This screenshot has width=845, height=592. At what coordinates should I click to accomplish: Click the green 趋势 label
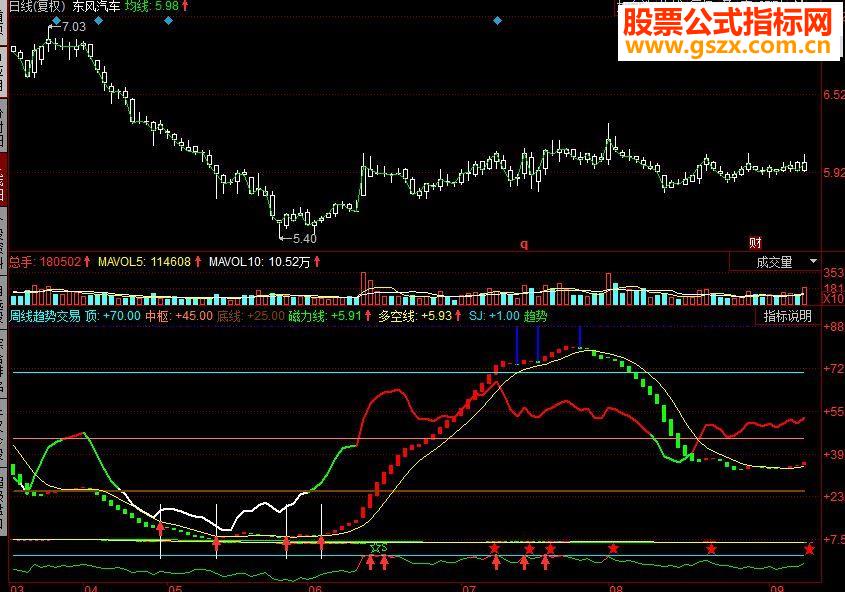[535, 316]
